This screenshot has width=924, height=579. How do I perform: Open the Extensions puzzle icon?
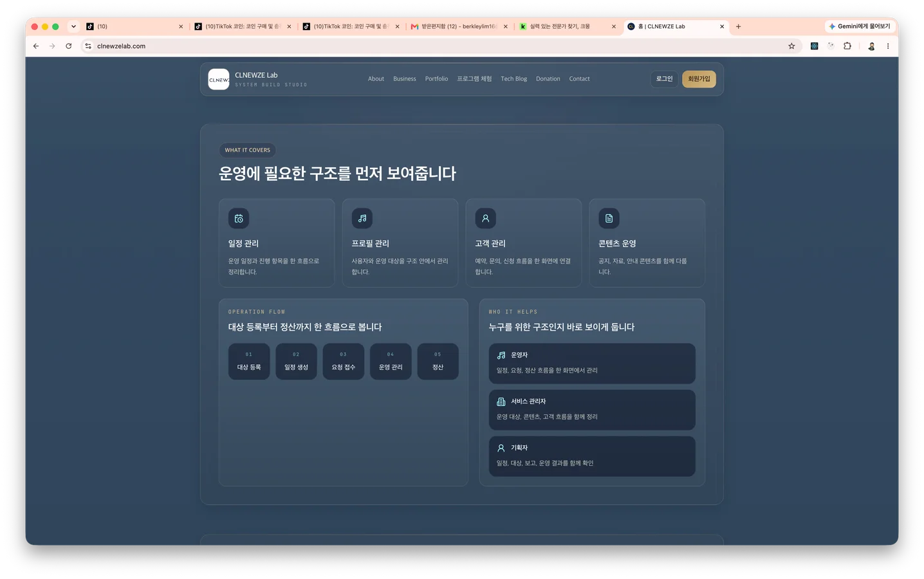[x=847, y=46]
